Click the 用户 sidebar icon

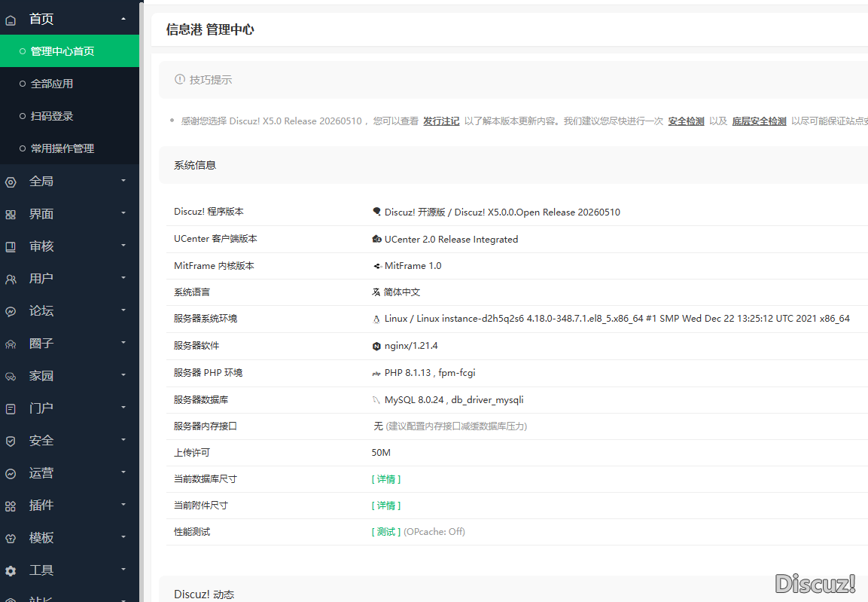pos(11,280)
